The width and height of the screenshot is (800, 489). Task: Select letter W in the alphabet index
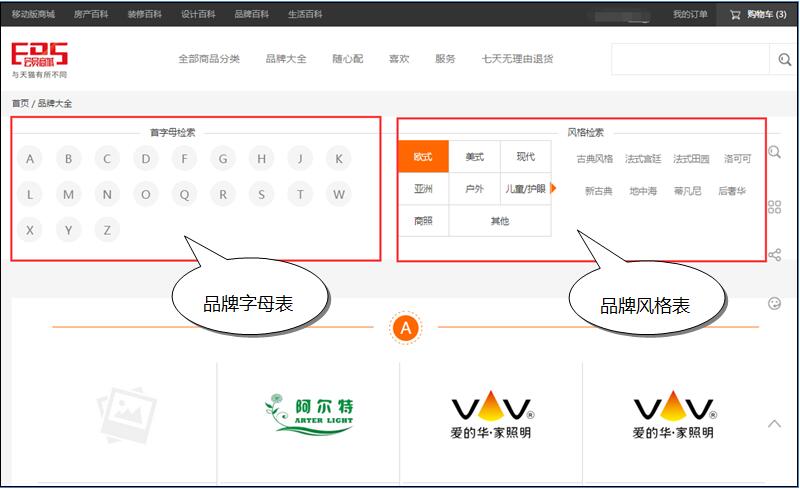[x=339, y=194]
